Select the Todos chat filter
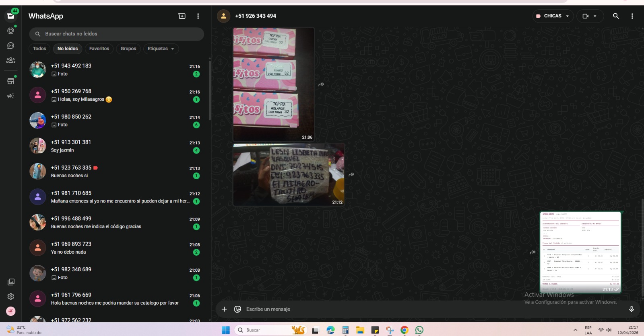Screen dimensions: 644x336 pyautogui.click(x=39, y=49)
